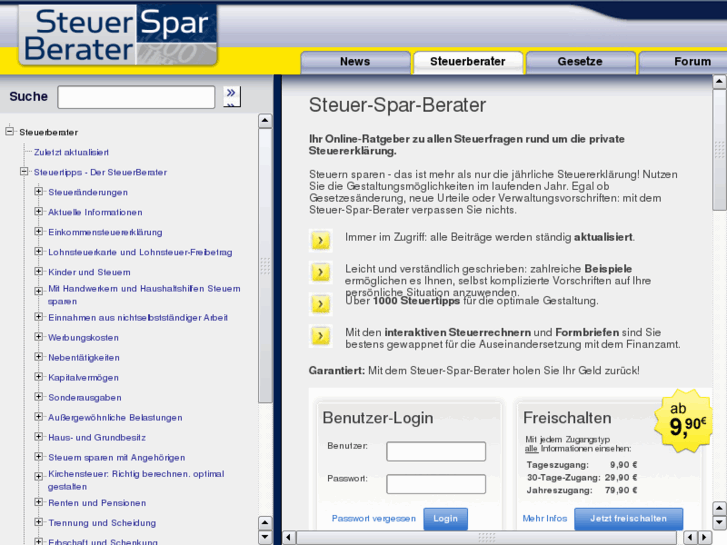Expand Außergewöhnliche Belastungen node
The height and width of the screenshot is (545, 727).
(x=39, y=417)
